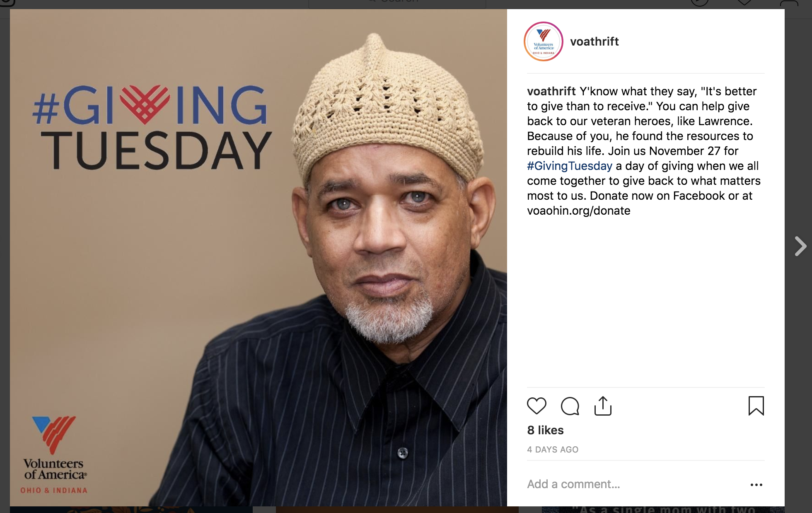Viewport: 812px width, 513px height.
Task: Click the Add a comment field
Action: (634, 484)
